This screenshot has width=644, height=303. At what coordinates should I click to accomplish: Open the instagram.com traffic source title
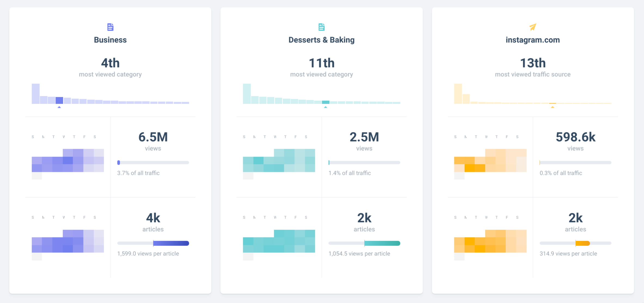(x=533, y=40)
